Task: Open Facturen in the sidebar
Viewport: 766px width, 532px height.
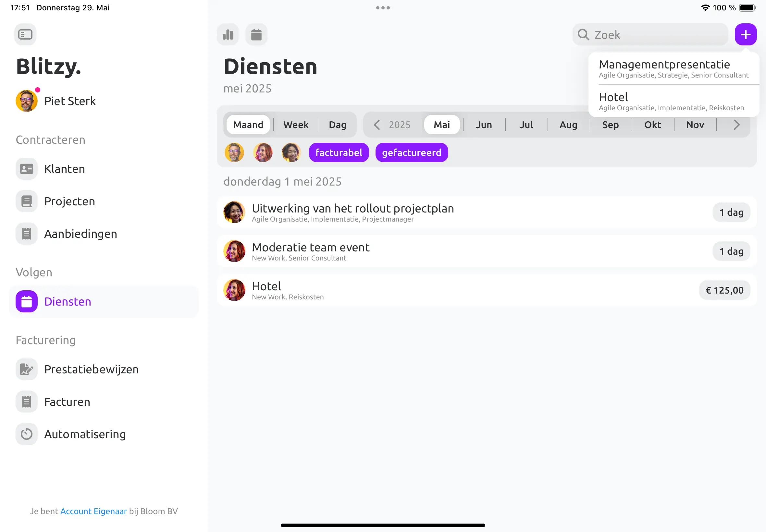Action: coord(104,402)
